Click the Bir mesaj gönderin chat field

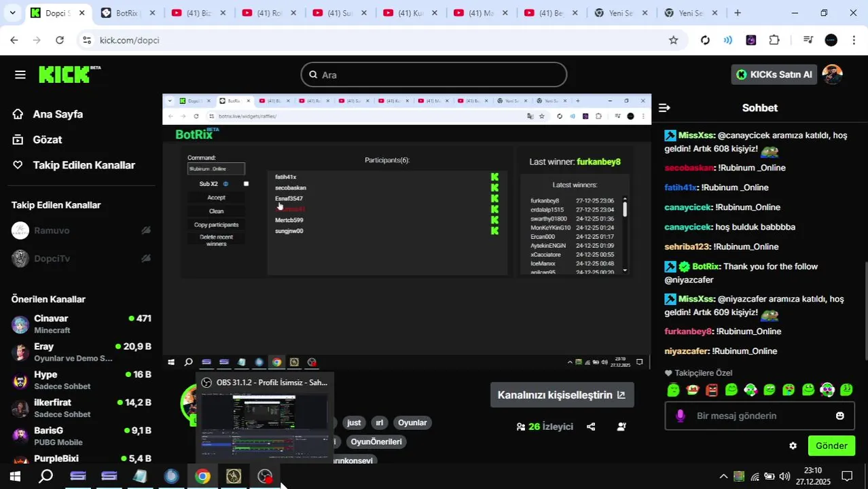coord(761,416)
